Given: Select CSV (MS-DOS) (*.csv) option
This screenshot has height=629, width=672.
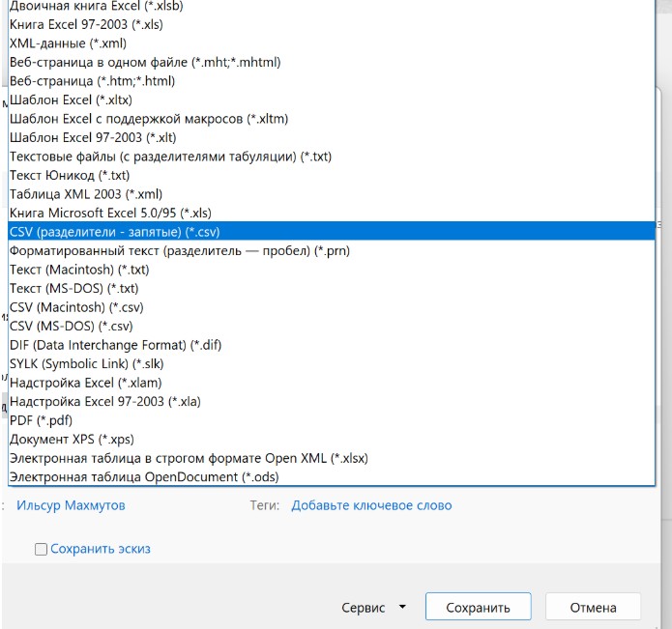Looking at the screenshot, I should pyautogui.click(x=71, y=327).
